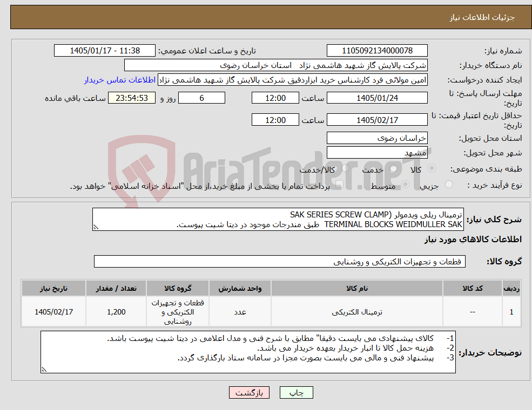
Task: Click the response deadline time 12:00 field
Action: coord(275,98)
